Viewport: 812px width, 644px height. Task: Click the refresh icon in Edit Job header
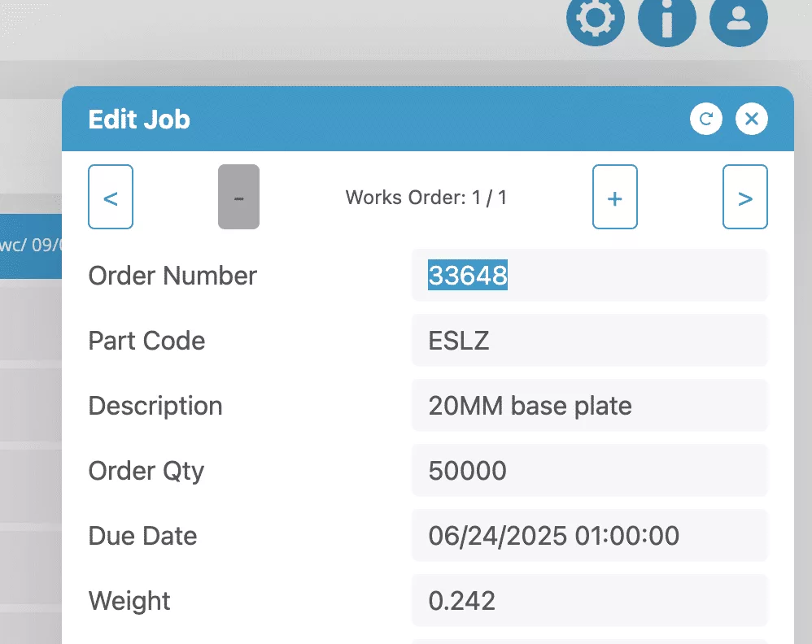706,119
